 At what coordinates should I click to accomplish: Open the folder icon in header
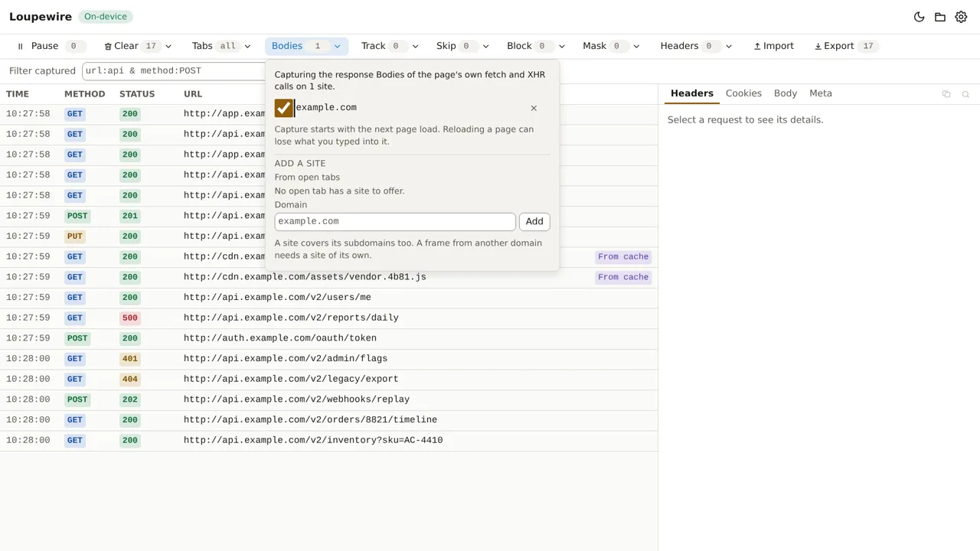940,17
